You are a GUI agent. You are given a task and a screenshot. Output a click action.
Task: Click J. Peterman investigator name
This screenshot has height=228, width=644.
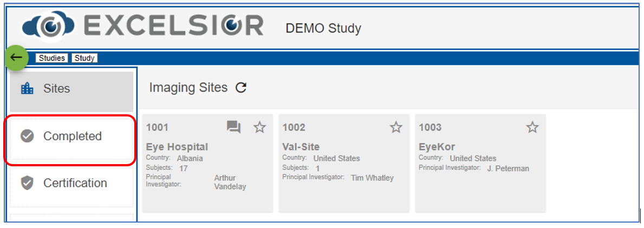coord(508,168)
